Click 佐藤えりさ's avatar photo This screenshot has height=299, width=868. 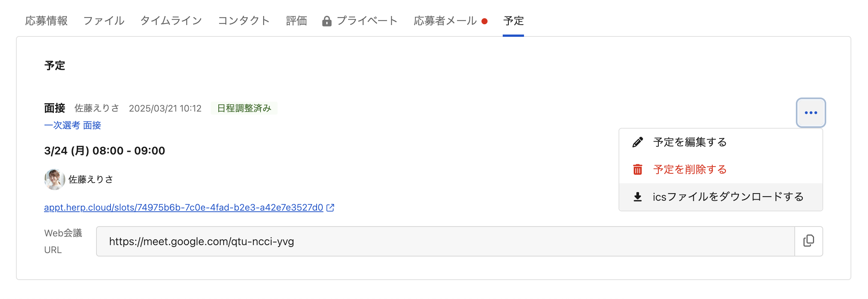(54, 179)
